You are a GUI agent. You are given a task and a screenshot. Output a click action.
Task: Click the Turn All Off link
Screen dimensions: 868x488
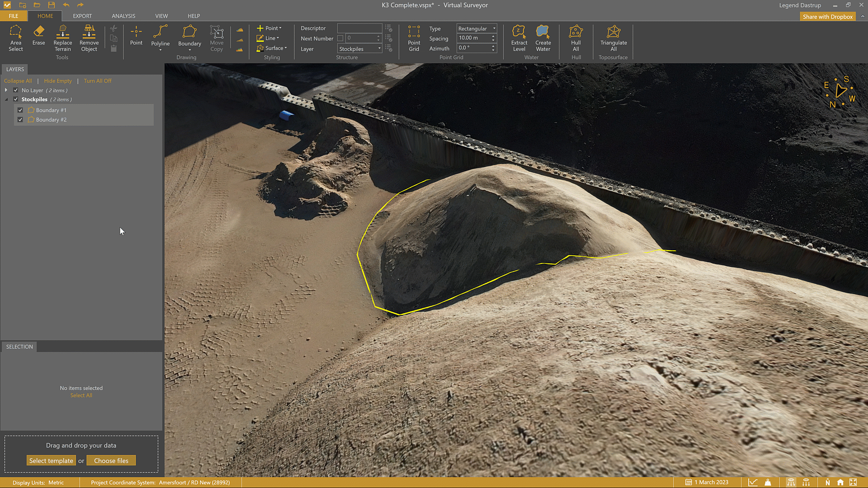click(x=97, y=81)
